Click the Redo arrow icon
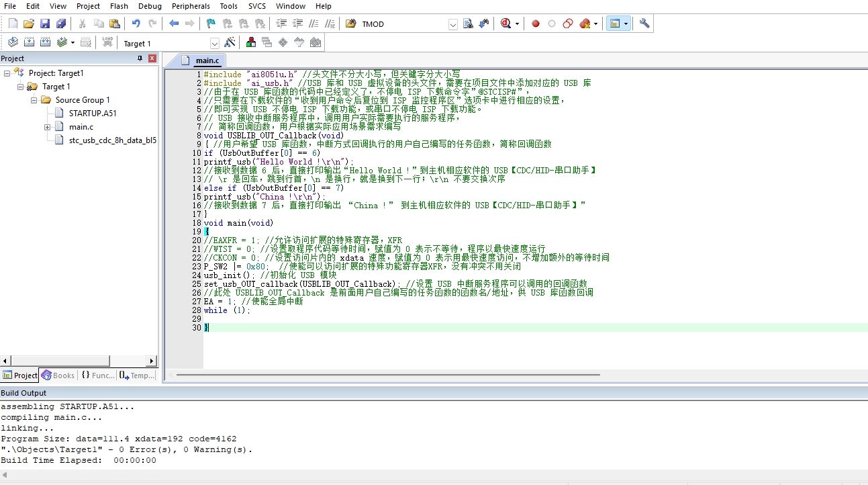868x485 pixels. 152,24
